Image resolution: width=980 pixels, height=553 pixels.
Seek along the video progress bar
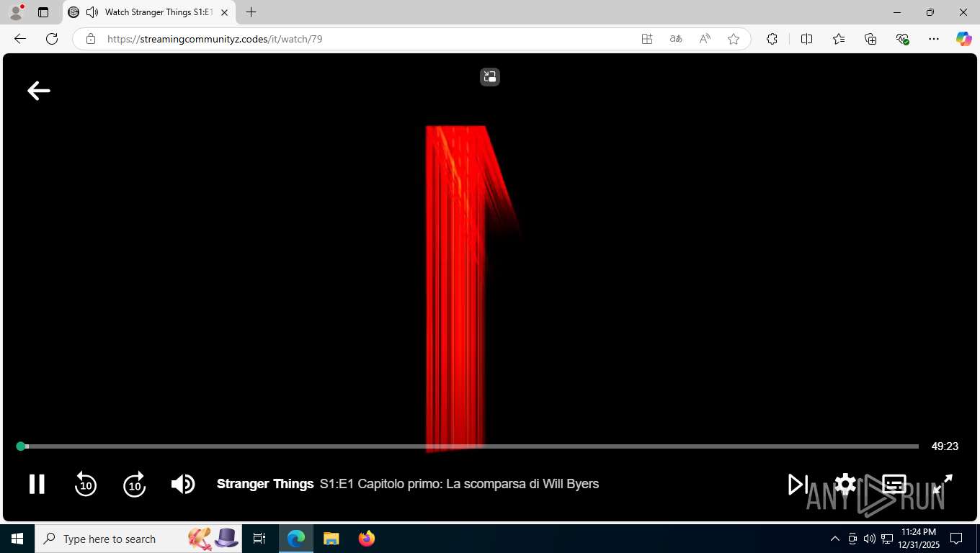(468, 446)
